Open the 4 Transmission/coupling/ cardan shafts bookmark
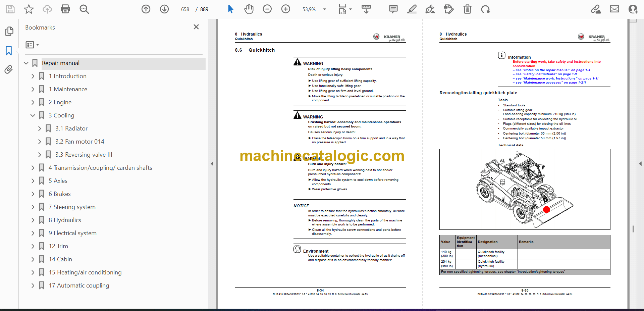644x311 pixels. point(100,168)
